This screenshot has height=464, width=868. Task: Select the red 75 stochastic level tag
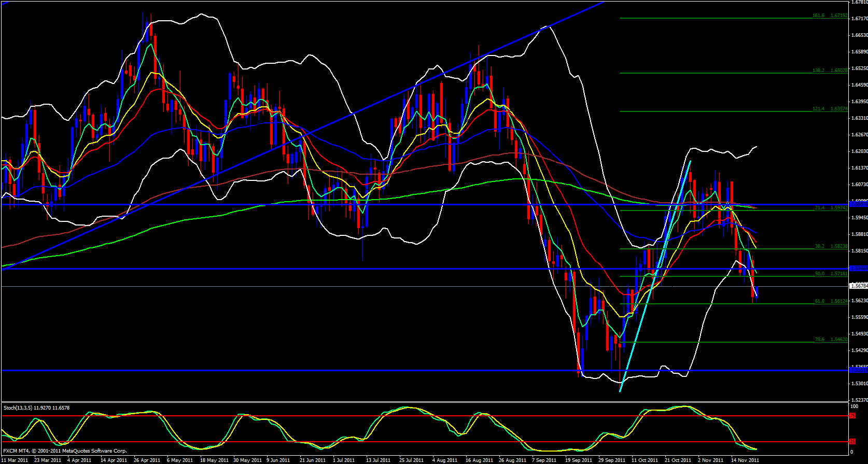tap(852, 416)
